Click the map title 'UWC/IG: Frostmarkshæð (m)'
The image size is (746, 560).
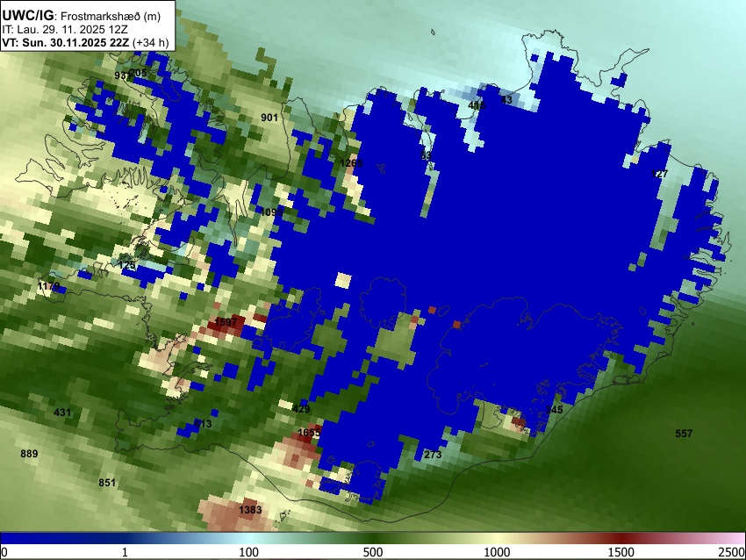[x=82, y=16]
